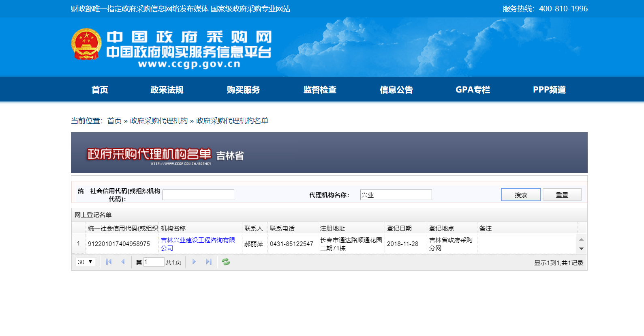This screenshot has width=644, height=336.
Task: Click the 注册地址 column header
Action: [x=351, y=228]
